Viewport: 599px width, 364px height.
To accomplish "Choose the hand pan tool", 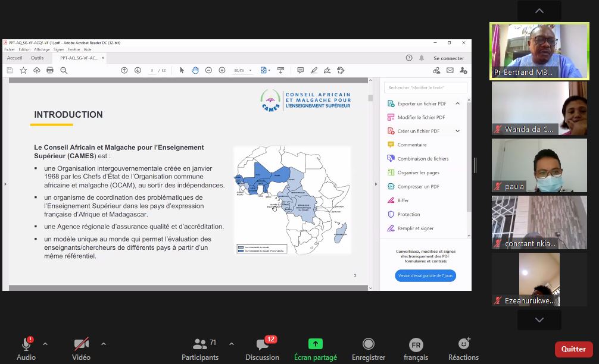I will click(x=195, y=70).
